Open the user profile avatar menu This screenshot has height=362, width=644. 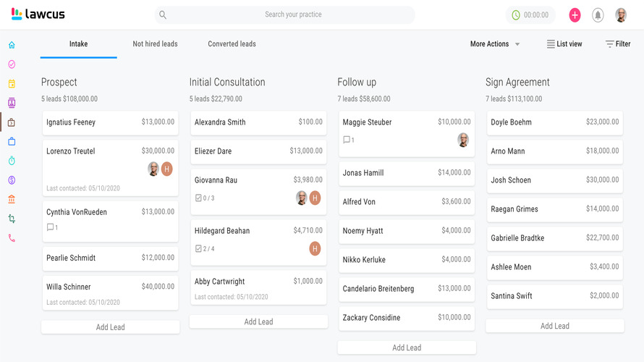tap(621, 14)
